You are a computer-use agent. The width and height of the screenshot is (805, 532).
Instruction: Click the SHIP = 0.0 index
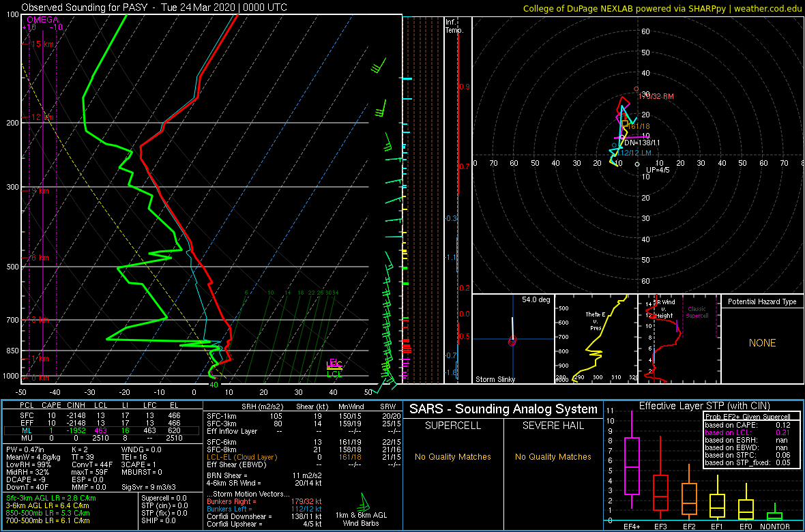tap(159, 520)
